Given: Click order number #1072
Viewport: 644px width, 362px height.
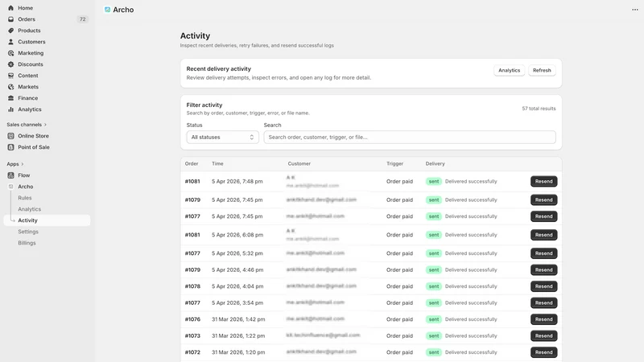Looking at the screenshot, I should [x=192, y=352].
